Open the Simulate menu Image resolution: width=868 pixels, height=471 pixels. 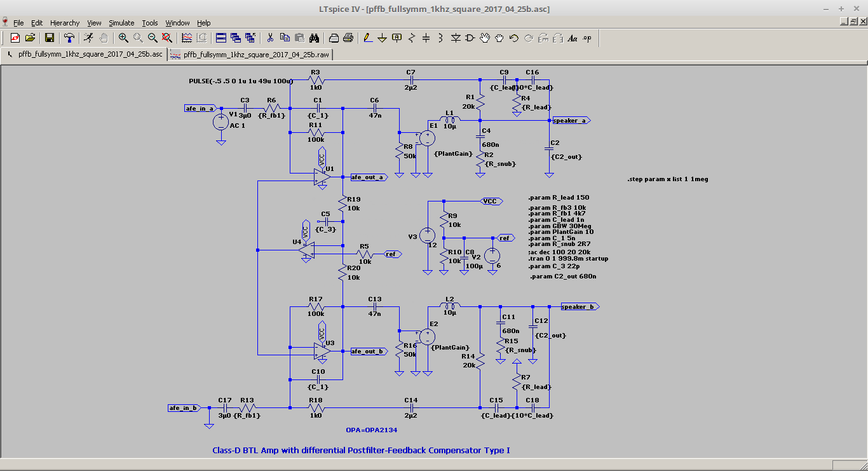click(x=121, y=23)
